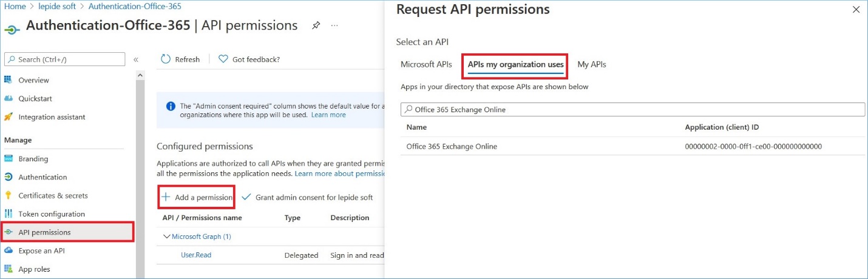Click the Certificates & secrets key icon
The height and width of the screenshot is (279, 868).
click(8, 195)
